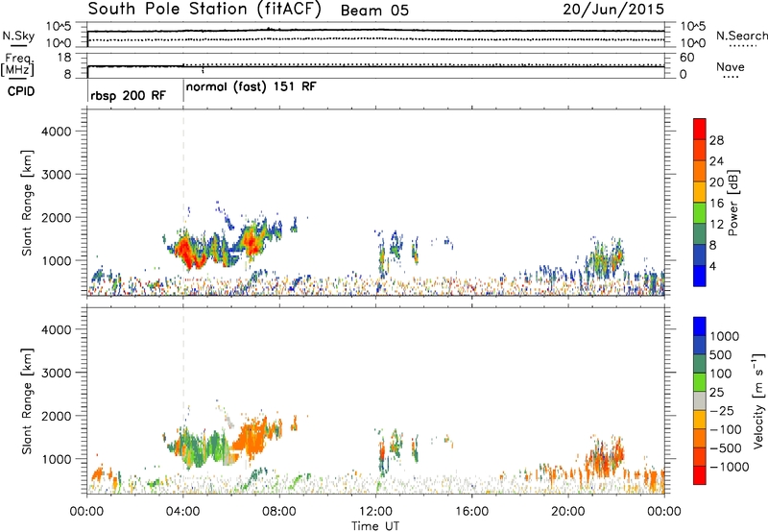Viewport: 768px width, 532px height.
Task: Click blue bottom segment of power colorbar
Action: (700, 276)
